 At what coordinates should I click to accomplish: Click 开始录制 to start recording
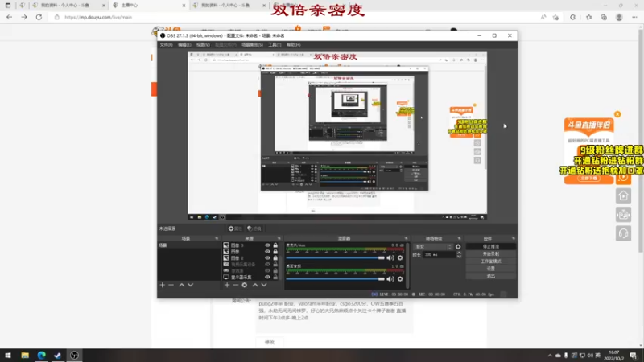(x=491, y=254)
